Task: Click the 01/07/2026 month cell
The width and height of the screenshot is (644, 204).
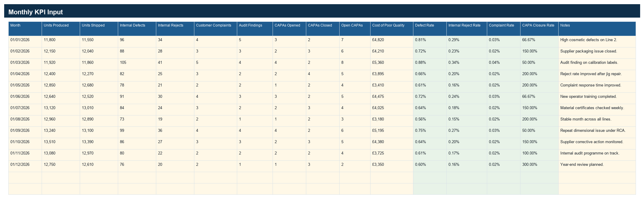Action: pyautogui.click(x=25, y=110)
